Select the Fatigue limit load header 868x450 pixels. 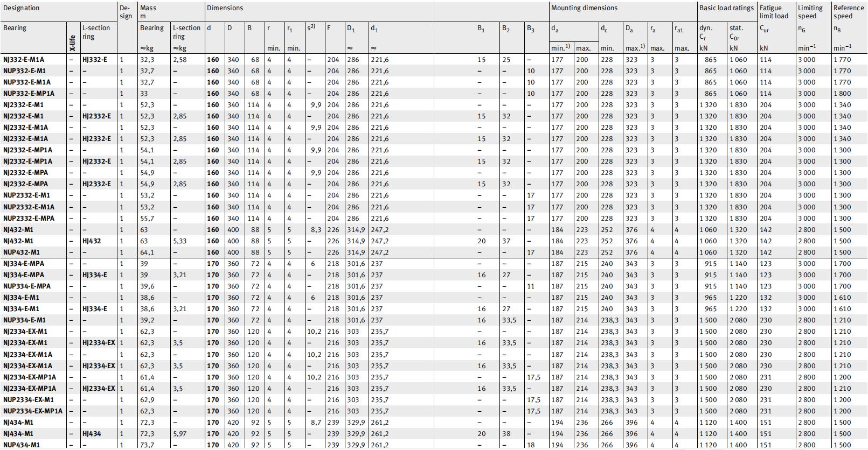[x=774, y=12]
